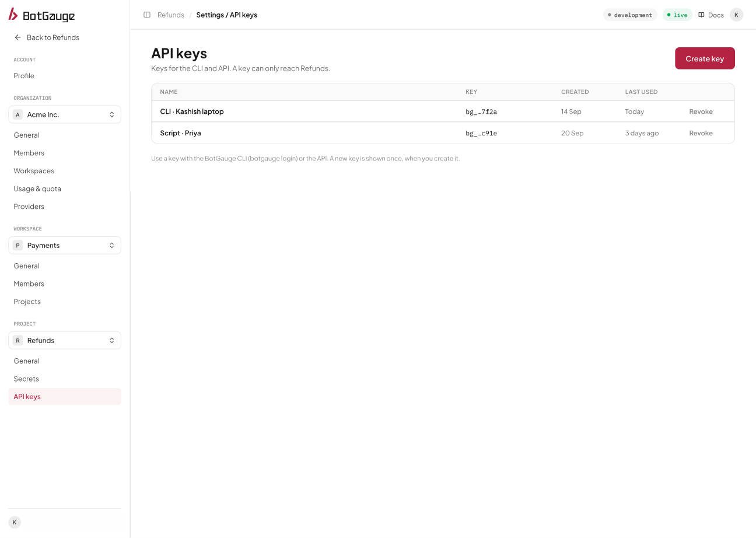
Task: Click the live status badge
Action: [x=677, y=15]
